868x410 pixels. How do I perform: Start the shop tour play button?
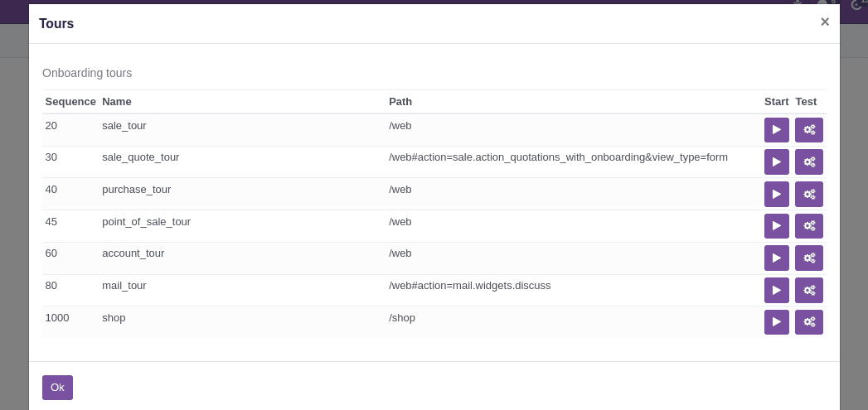777,322
